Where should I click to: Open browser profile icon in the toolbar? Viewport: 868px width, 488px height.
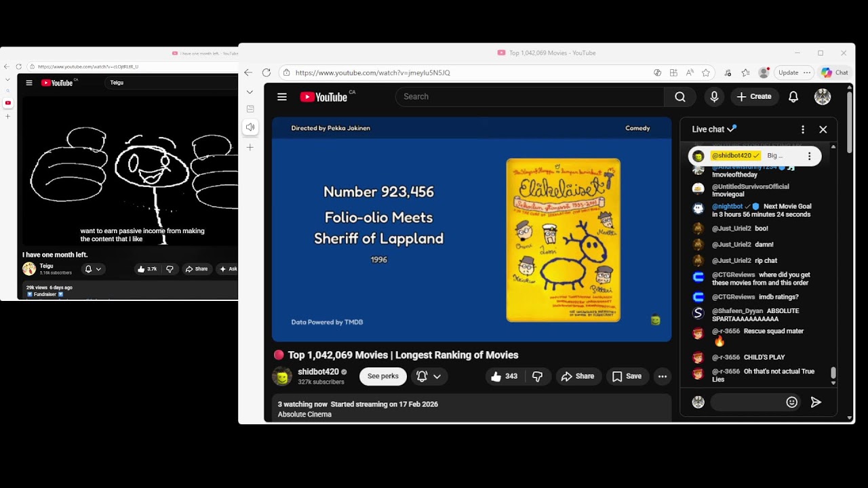(x=764, y=73)
